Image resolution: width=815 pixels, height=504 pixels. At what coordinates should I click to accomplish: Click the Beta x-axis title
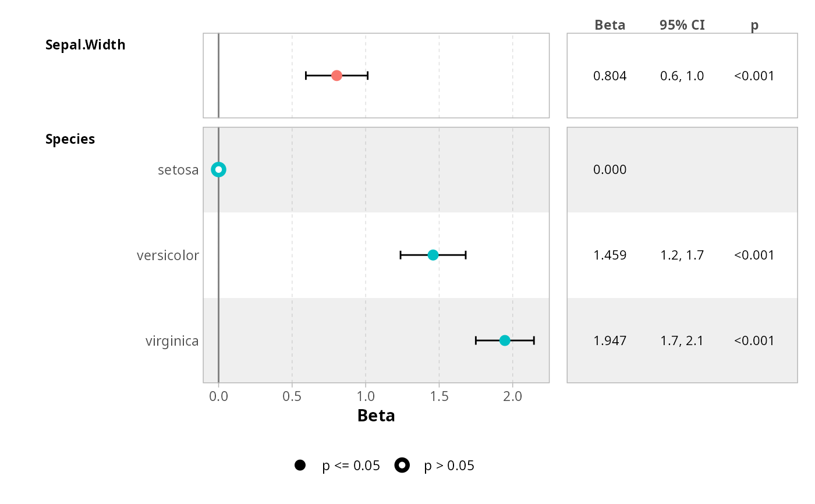click(x=376, y=416)
